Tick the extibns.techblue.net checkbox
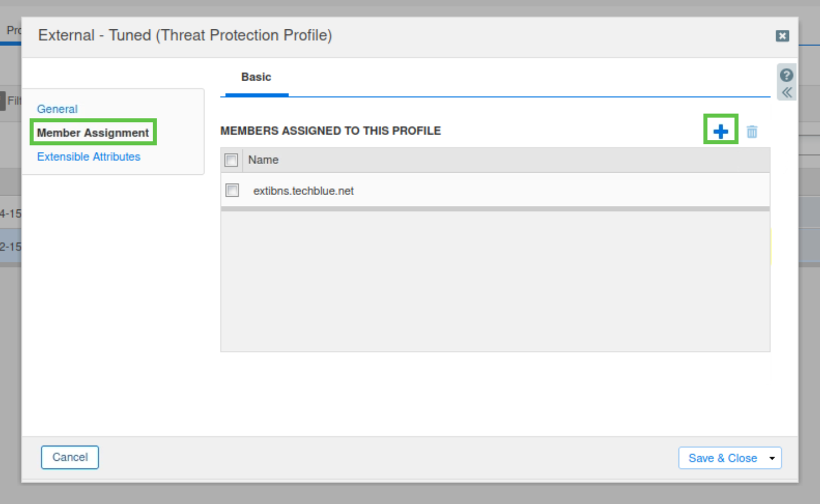 pos(232,190)
